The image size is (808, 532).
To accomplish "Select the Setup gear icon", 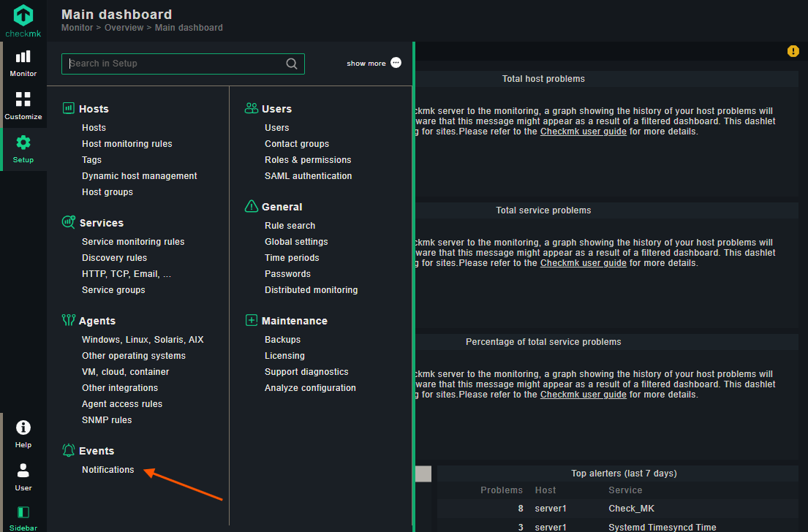I will tap(23, 142).
